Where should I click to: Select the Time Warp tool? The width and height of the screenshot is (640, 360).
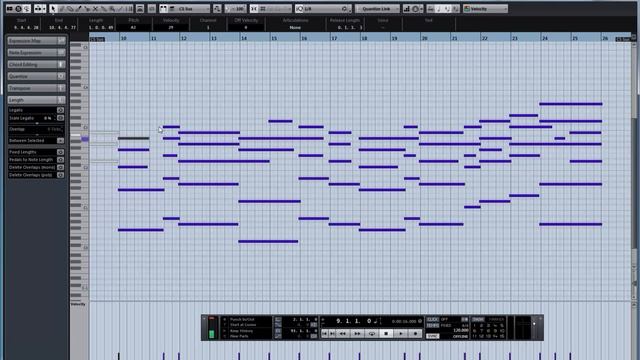[129, 9]
